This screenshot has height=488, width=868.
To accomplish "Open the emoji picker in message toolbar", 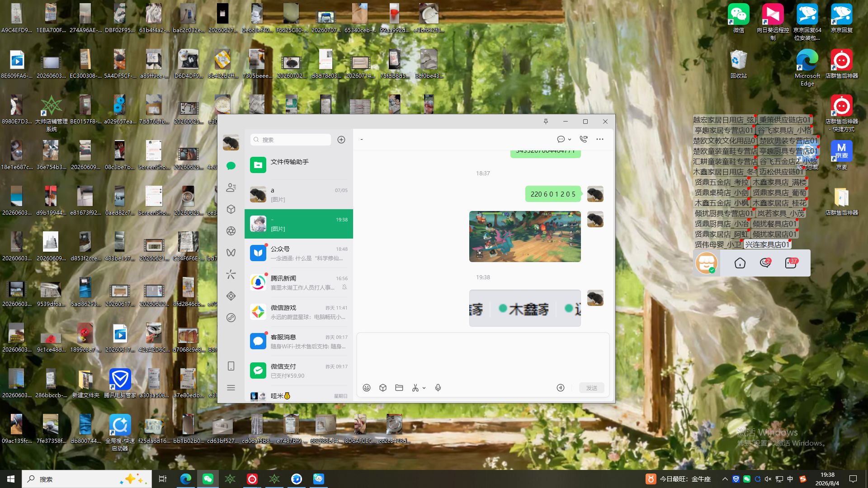I will tap(367, 388).
